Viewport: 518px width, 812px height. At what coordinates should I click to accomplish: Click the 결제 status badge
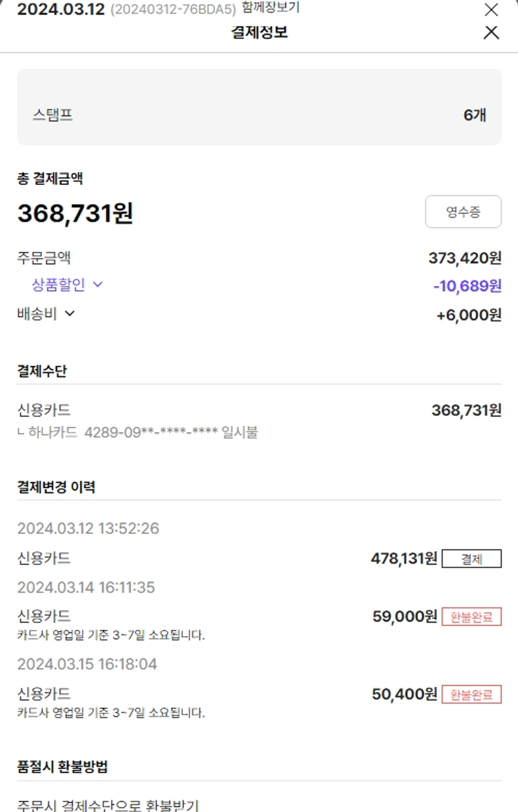point(472,559)
